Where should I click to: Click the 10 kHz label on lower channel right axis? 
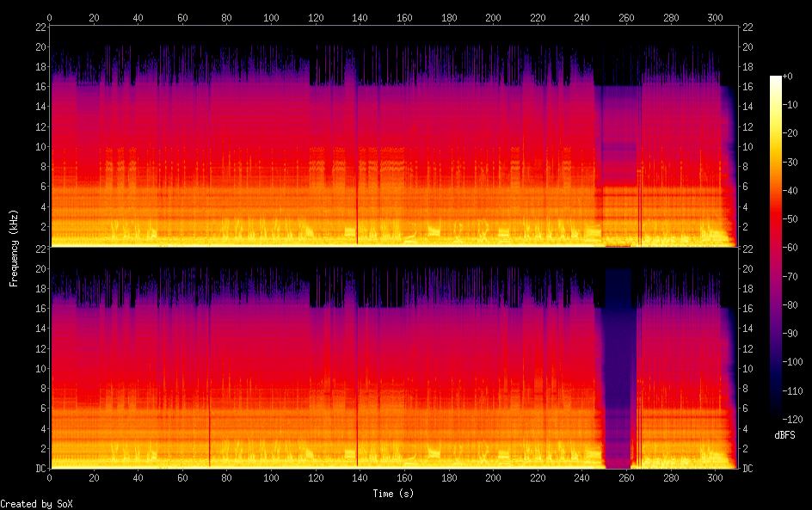coord(748,368)
